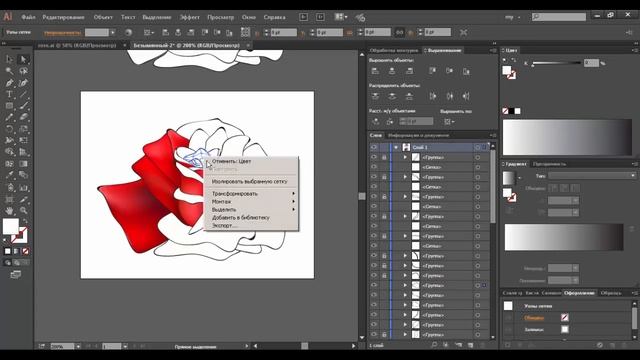Open the Файл menu
The image size is (640, 360).
point(28,17)
